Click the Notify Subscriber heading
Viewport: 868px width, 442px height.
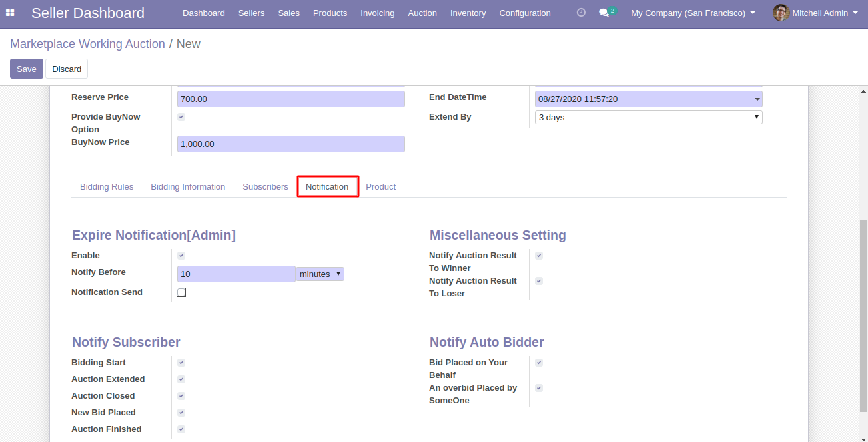click(x=126, y=342)
